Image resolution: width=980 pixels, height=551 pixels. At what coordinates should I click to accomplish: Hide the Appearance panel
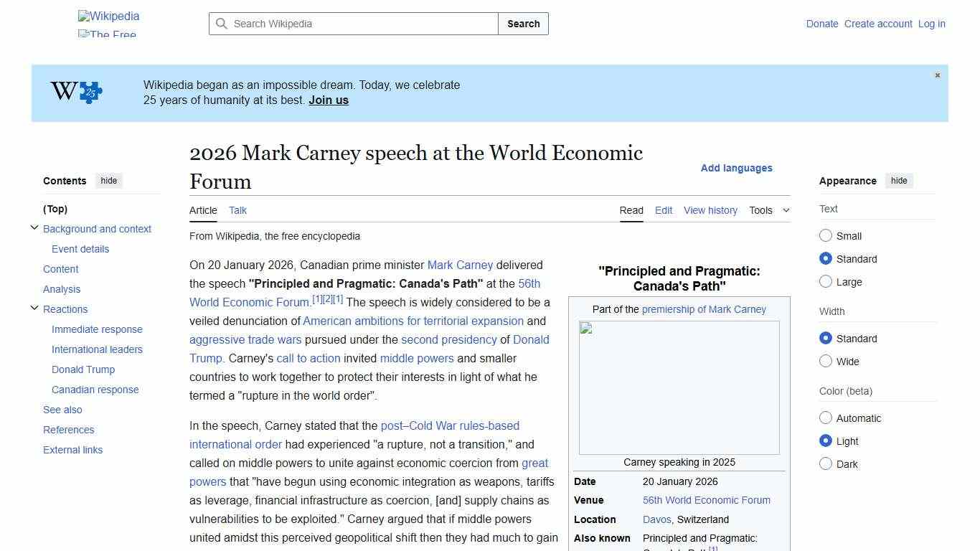pos(899,181)
